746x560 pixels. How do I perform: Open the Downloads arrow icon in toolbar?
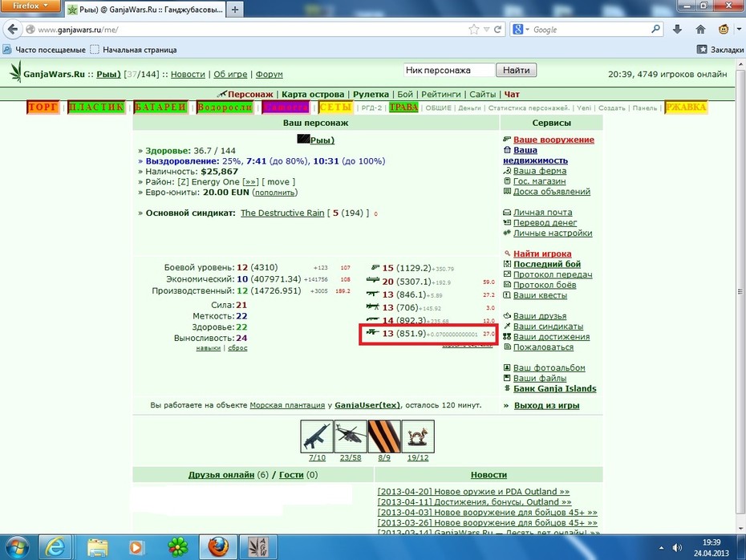(x=678, y=30)
